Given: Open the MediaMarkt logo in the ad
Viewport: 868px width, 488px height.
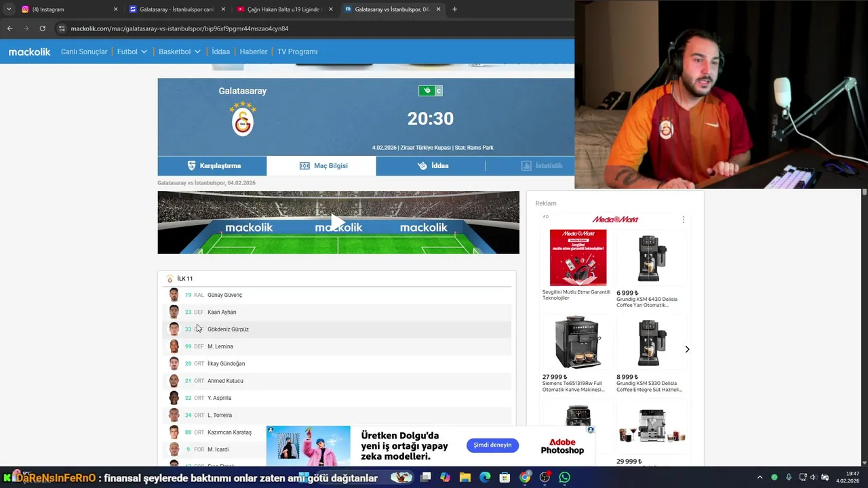Looking at the screenshot, I should (615, 220).
